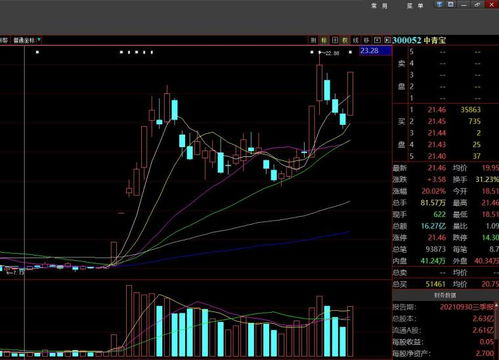Click the 测 tool icon in chart toolbar

click(313, 40)
